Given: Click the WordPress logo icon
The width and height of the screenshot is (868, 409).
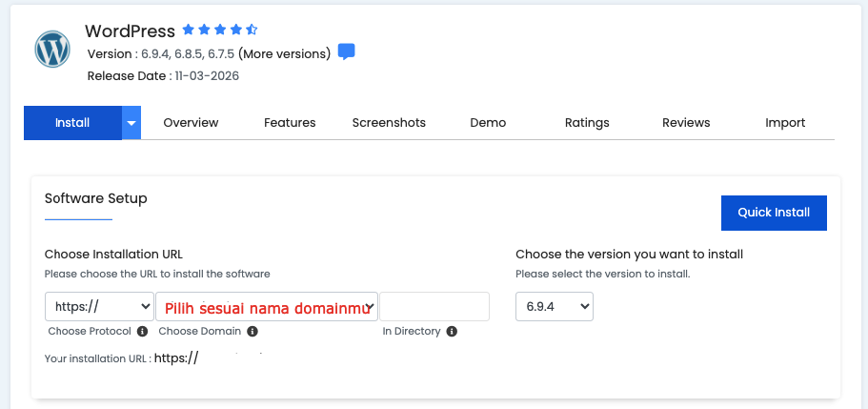Looking at the screenshot, I should tap(52, 49).
